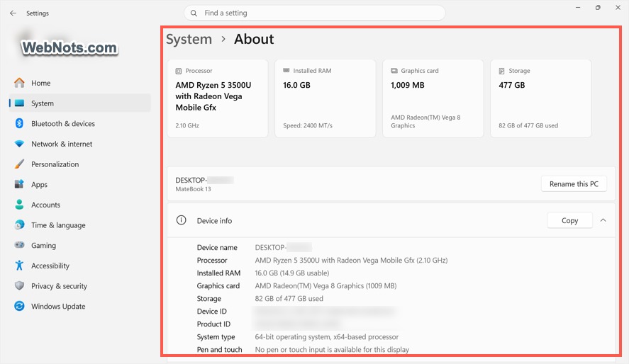The height and width of the screenshot is (364, 629).
Task: Click the '16.0 GB (14.9 GB usable)' value
Action: click(x=292, y=273)
